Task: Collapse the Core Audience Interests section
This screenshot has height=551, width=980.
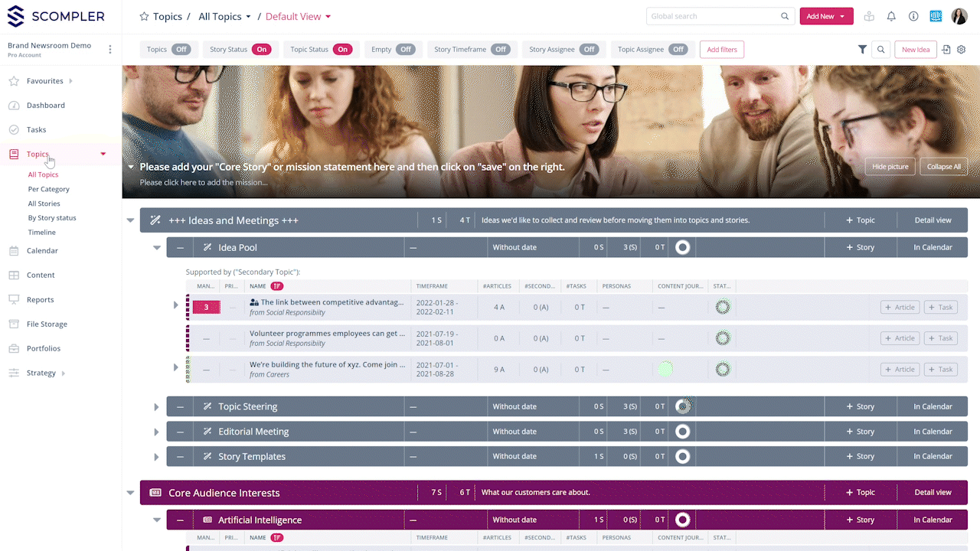Action: [130, 493]
